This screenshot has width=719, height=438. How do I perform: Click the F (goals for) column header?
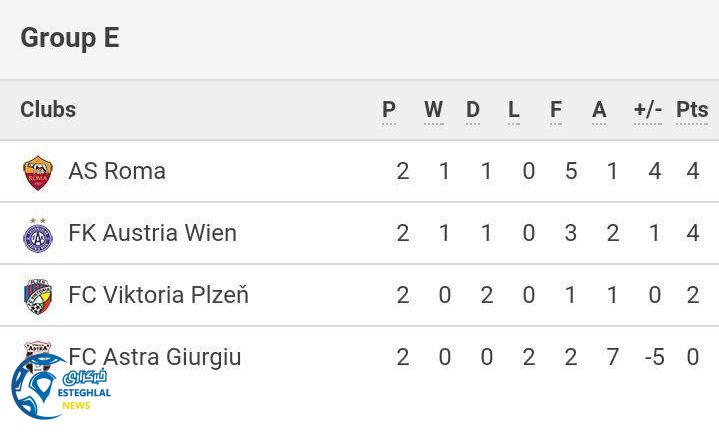click(556, 110)
